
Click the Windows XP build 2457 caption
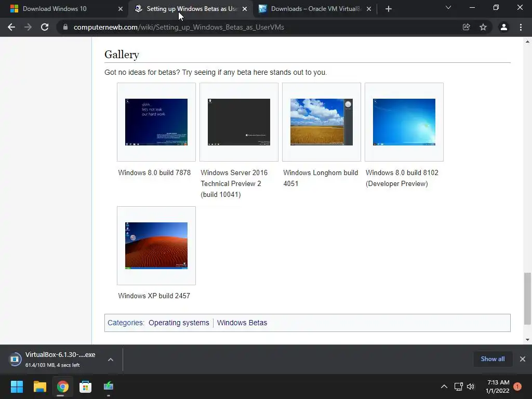pos(154,296)
